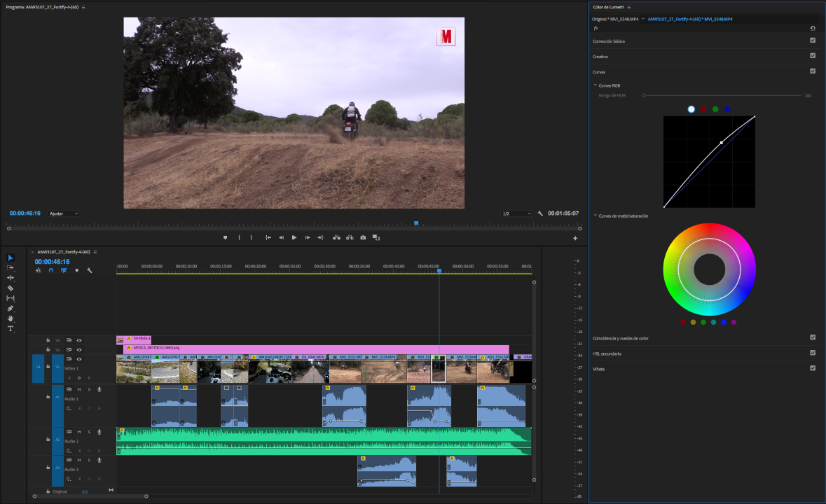Select the Hand tool

[10, 318]
